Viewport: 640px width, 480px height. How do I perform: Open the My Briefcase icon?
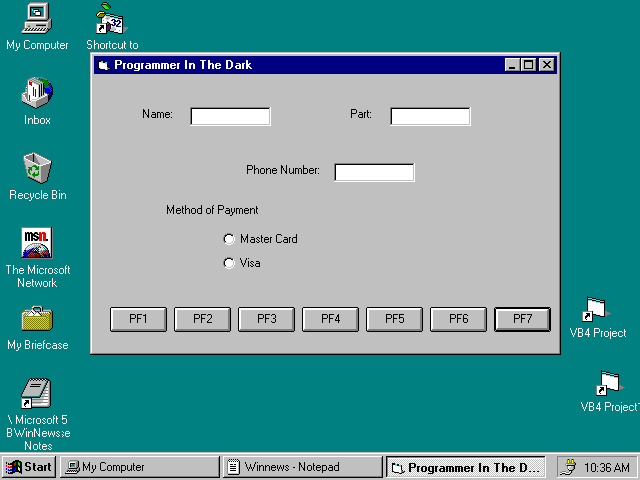pos(37,319)
